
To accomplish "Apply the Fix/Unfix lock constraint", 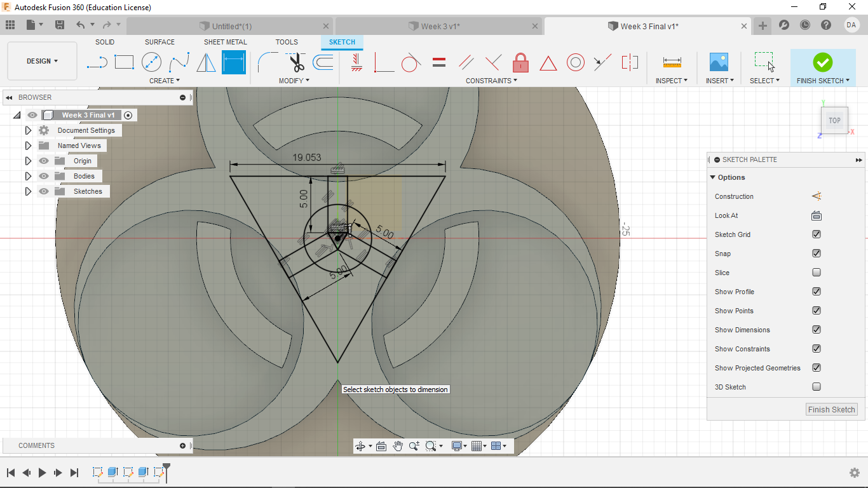I will tap(520, 62).
